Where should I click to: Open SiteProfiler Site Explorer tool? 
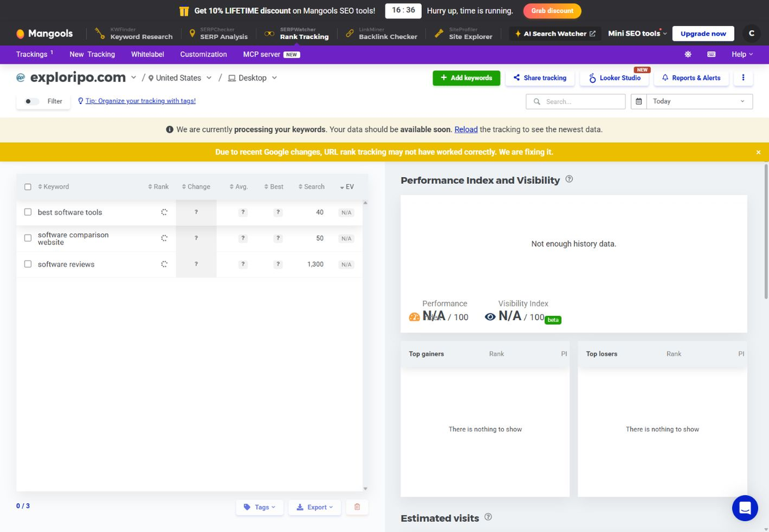click(464, 34)
